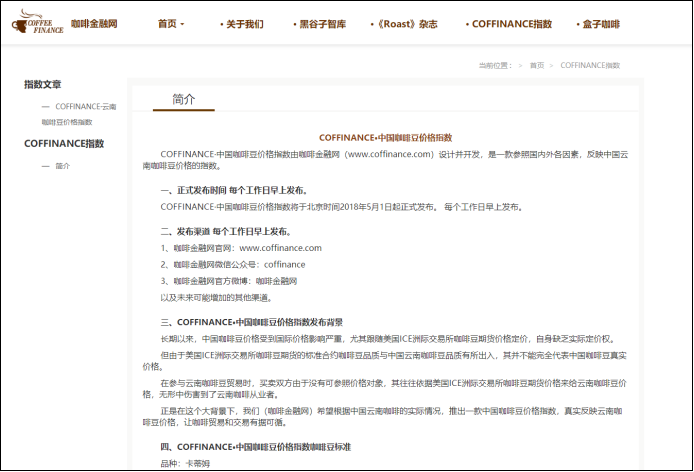Click heading 三、COFFINANCE•中国咖啡豆价格指数发布背景

pyautogui.click(x=252, y=322)
